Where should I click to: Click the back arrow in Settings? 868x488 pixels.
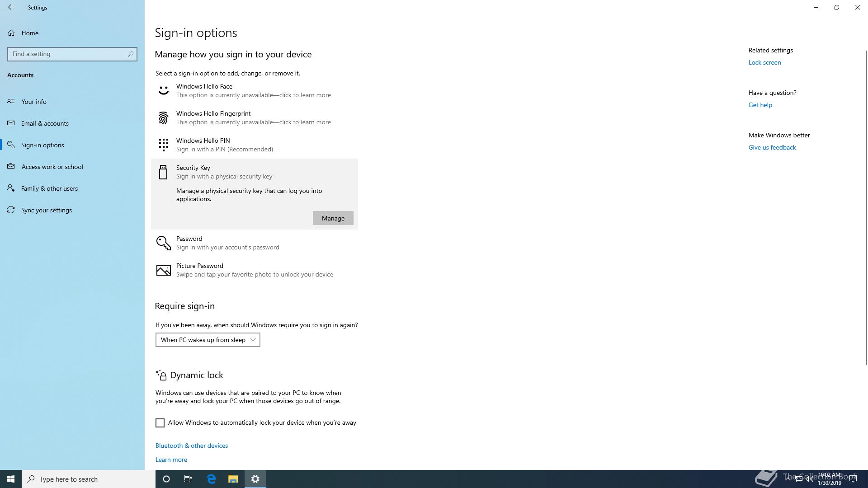11,7
